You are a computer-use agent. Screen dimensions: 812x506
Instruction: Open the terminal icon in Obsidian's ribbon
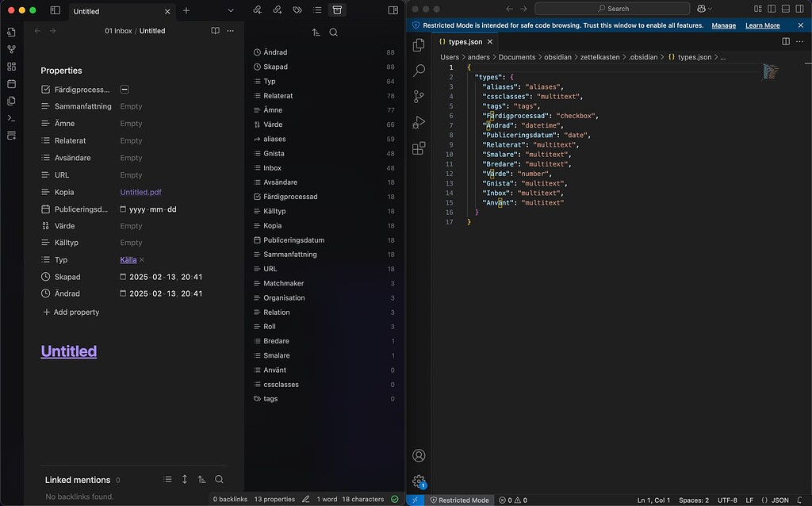point(10,119)
